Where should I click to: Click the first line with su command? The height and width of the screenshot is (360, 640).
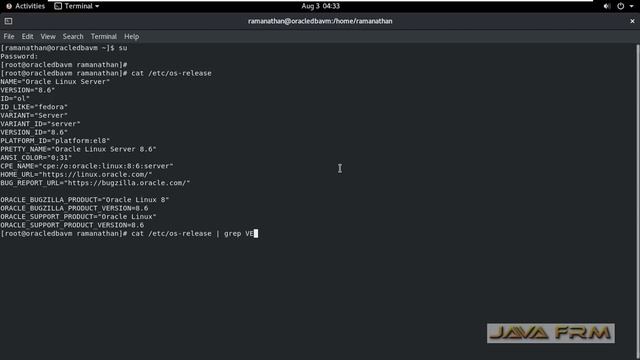[64, 48]
